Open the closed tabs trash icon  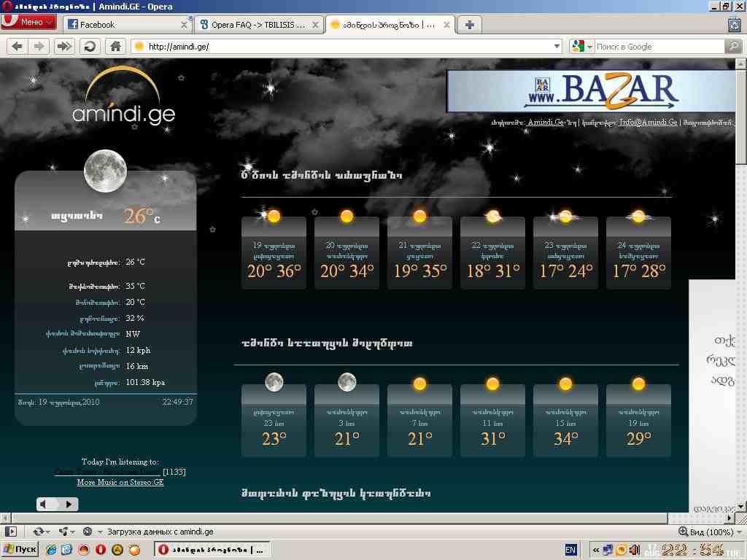[735, 25]
